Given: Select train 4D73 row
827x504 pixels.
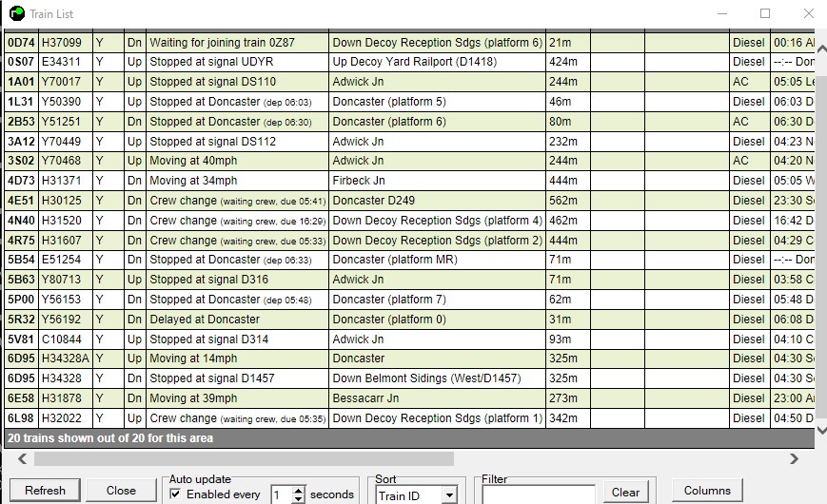Looking at the screenshot, I should (409, 181).
